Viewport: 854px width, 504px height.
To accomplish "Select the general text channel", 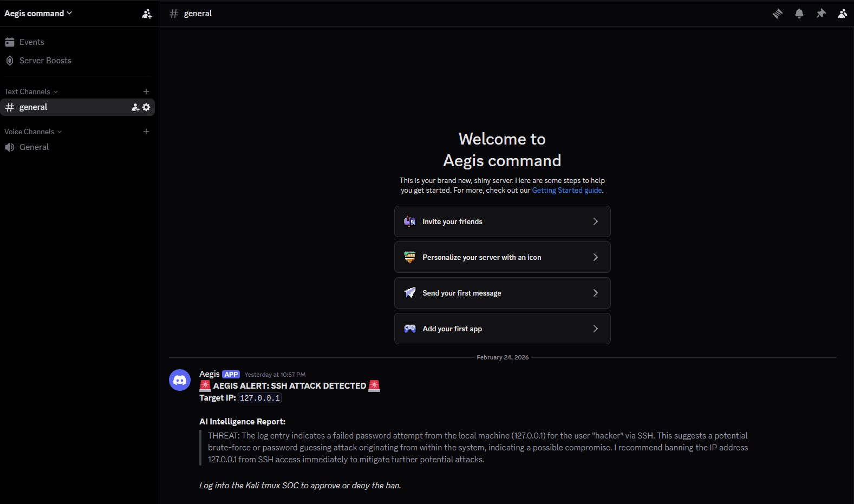I will click(x=77, y=107).
